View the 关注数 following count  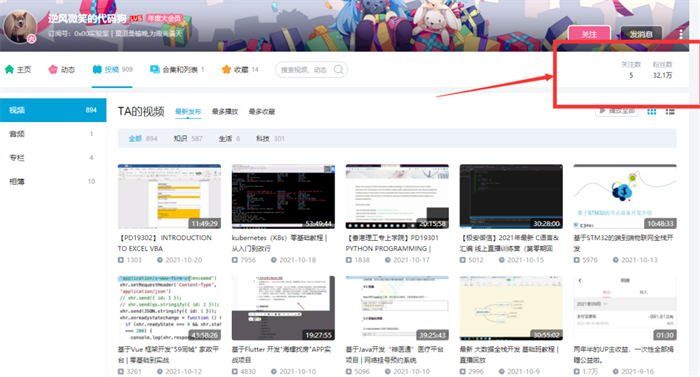tap(631, 70)
